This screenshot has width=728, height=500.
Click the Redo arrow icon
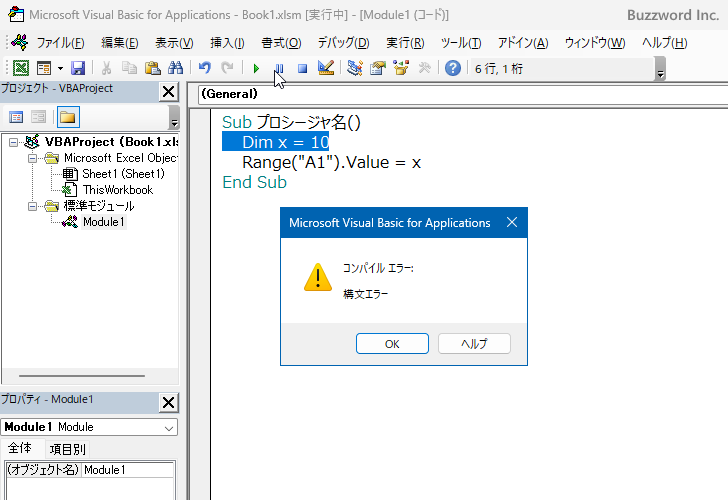click(x=227, y=68)
